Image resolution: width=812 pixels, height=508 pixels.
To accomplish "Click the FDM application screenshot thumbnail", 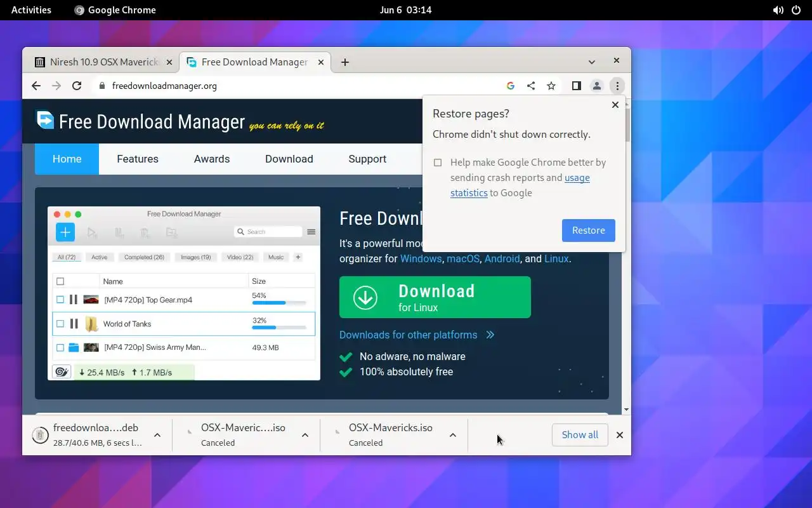I will coord(184,293).
